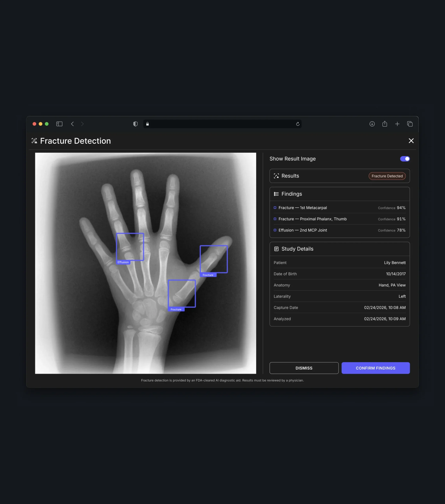Click the 78% confidence value
Image resolution: width=445 pixels, height=504 pixels.
point(401,230)
